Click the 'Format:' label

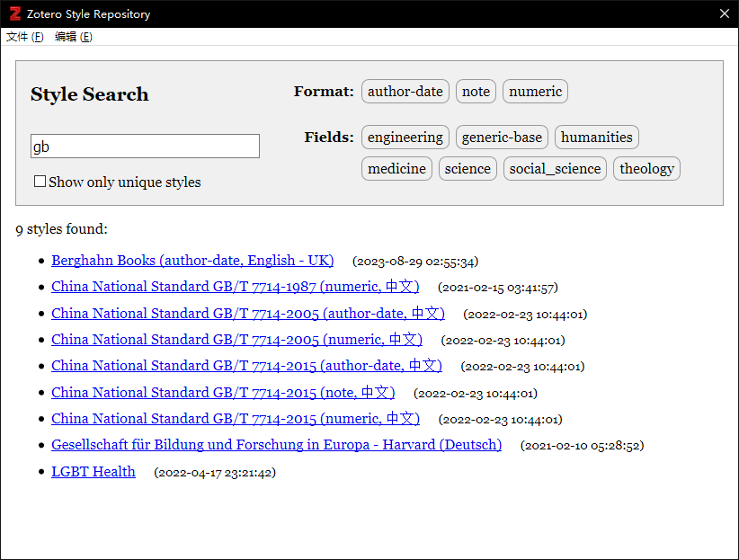click(x=324, y=91)
